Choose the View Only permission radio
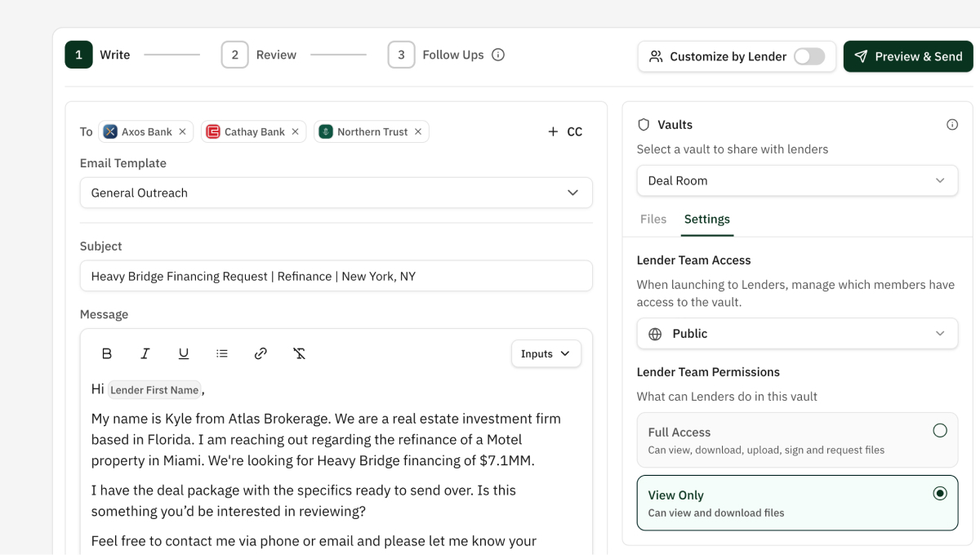The width and height of the screenshot is (980, 555). coord(939,494)
